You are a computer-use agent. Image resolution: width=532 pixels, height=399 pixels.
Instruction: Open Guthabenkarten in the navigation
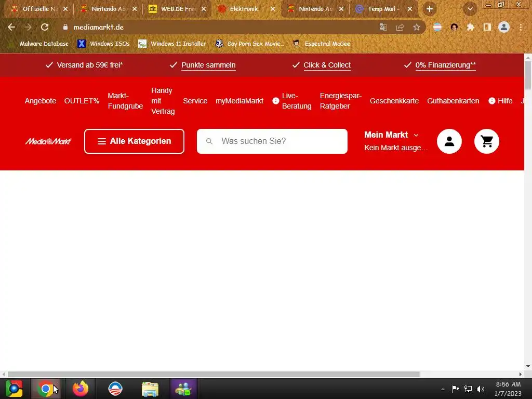(453, 101)
